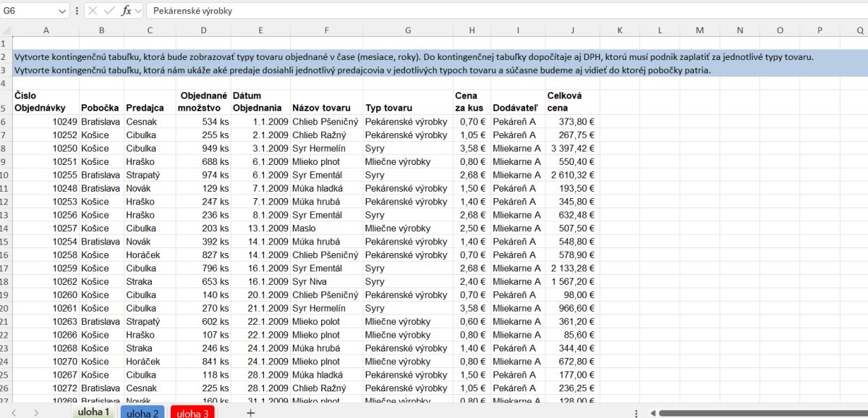Image resolution: width=868 pixels, height=418 pixels.
Task: Click the cell showing 3 397,42 €
Action: point(572,148)
